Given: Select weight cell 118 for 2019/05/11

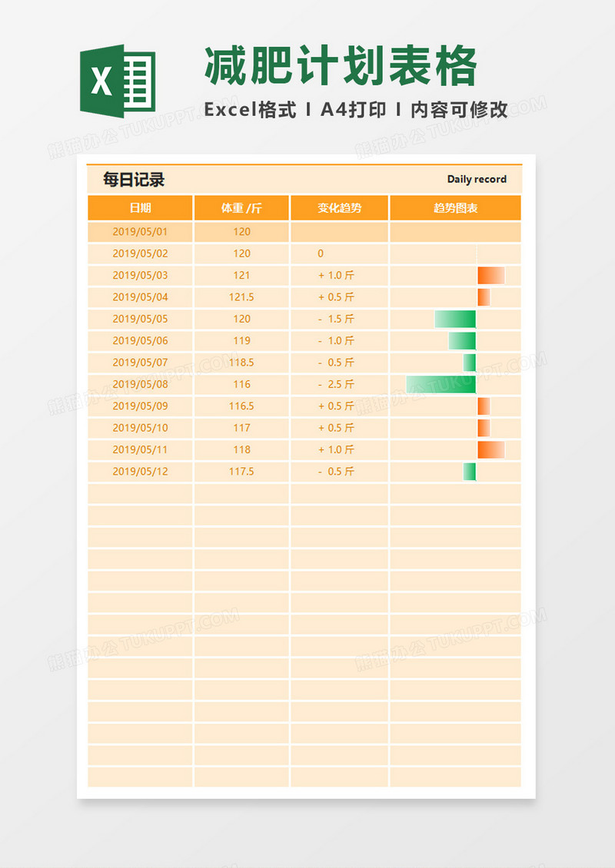Looking at the screenshot, I should (x=241, y=449).
